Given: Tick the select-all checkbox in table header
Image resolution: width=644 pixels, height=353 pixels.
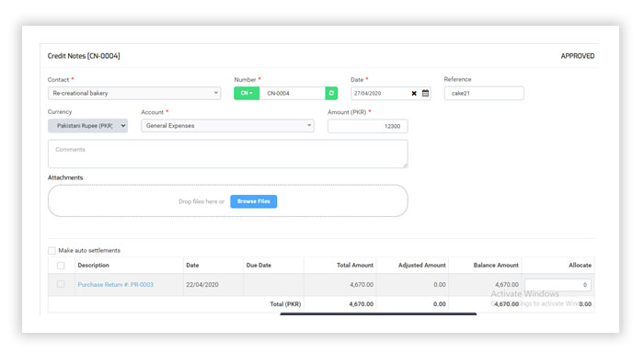Looking at the screenshot, I should pyautogui.click(x=61, y=266).
